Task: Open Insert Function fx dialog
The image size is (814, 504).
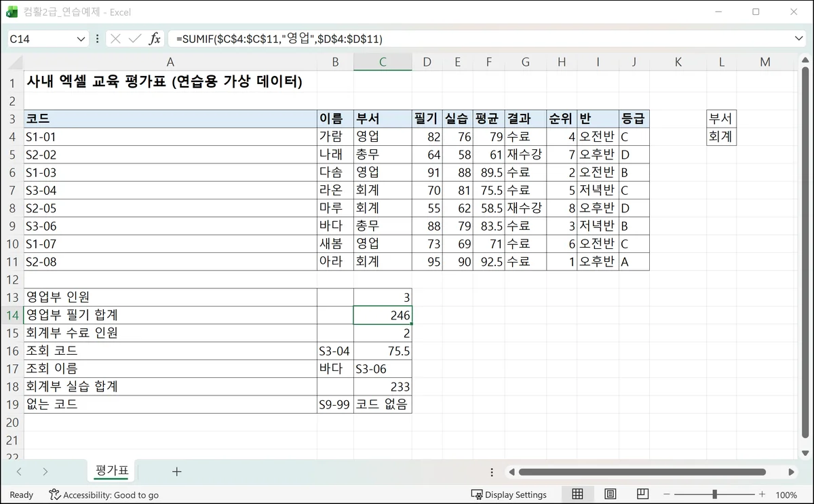Action: point(155,39)
